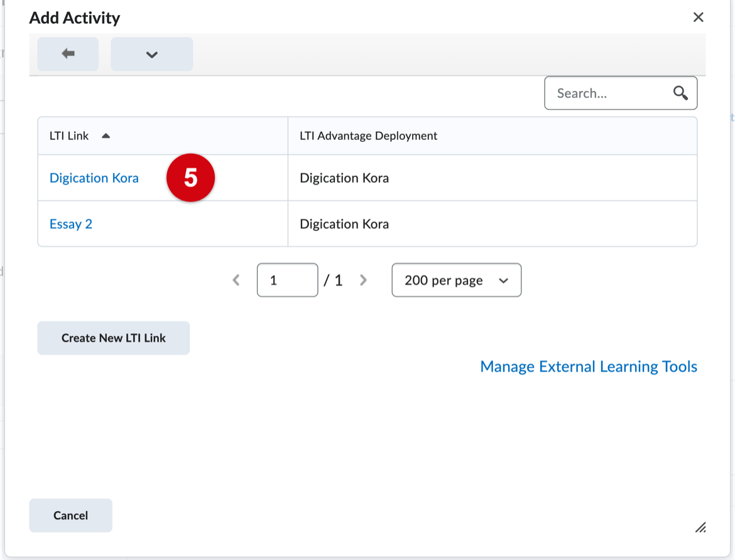Select deployment cell in Essay 2 row
Screen dimensions: 735x560
492,224
